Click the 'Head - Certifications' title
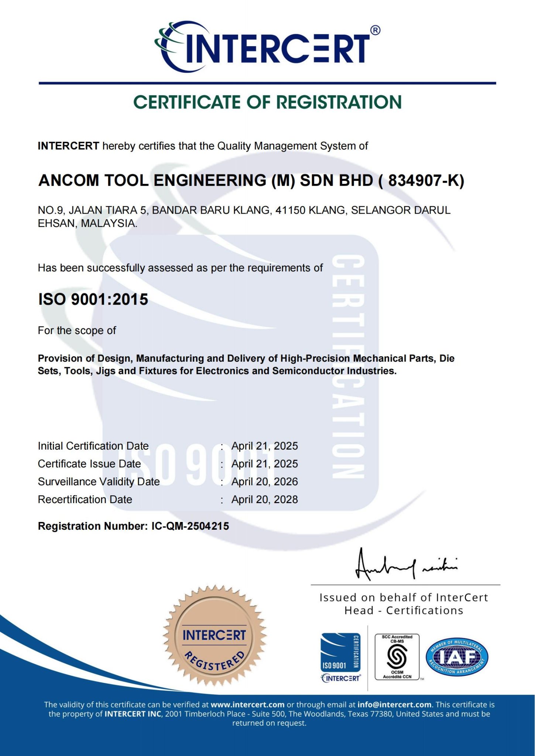The image size is (535, 756). pyautogui.click(x=404, y=611)
